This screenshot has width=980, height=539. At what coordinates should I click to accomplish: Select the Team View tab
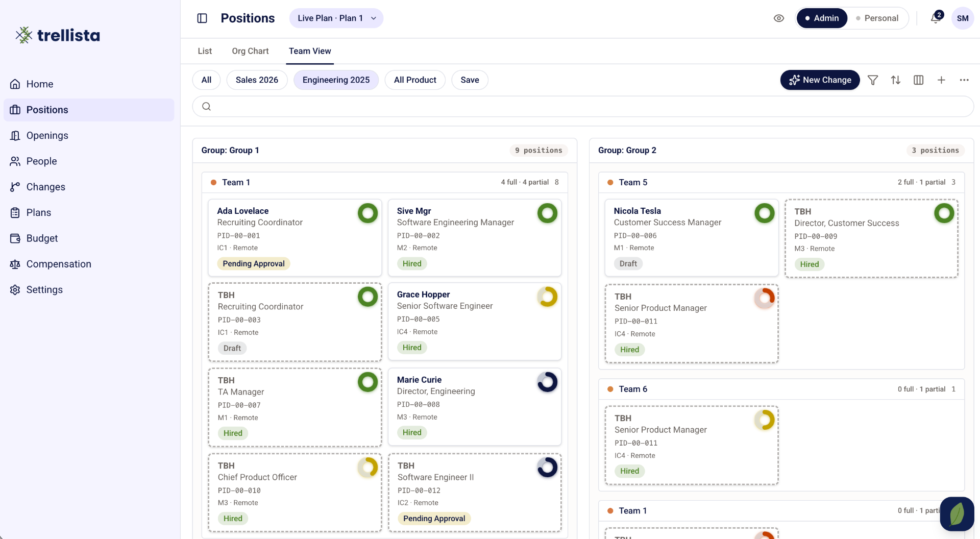pos(310,51)
